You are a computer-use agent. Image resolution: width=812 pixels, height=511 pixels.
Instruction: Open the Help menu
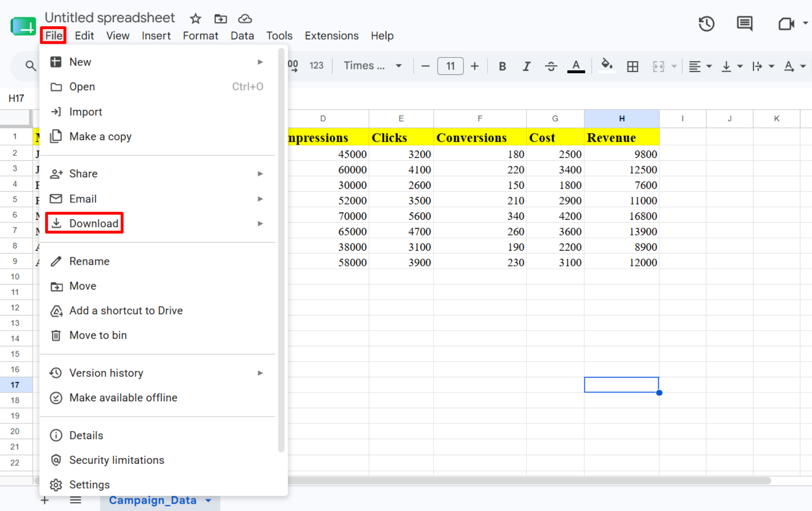coord(382,36)
